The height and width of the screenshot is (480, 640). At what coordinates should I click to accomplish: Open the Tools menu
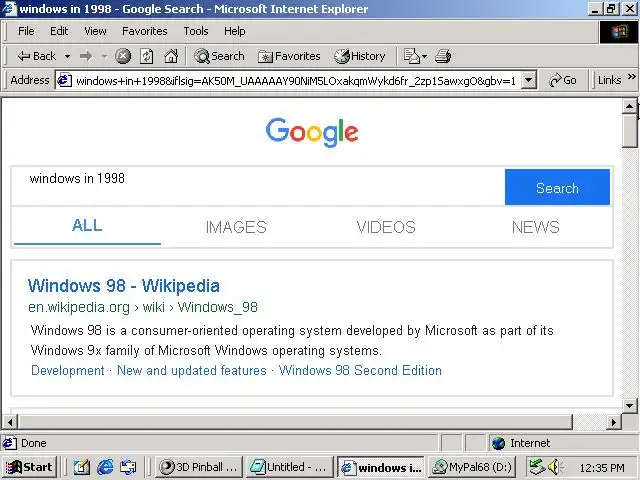(196, 31)
